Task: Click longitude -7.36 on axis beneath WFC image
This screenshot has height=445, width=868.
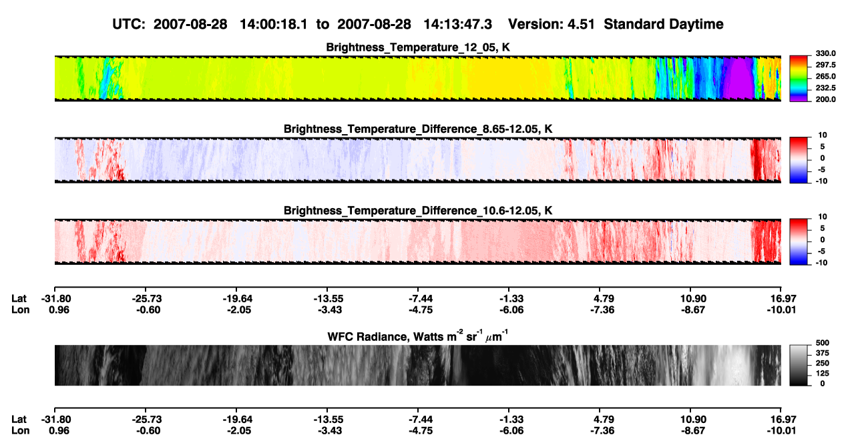Action: (x=599, y=430)
